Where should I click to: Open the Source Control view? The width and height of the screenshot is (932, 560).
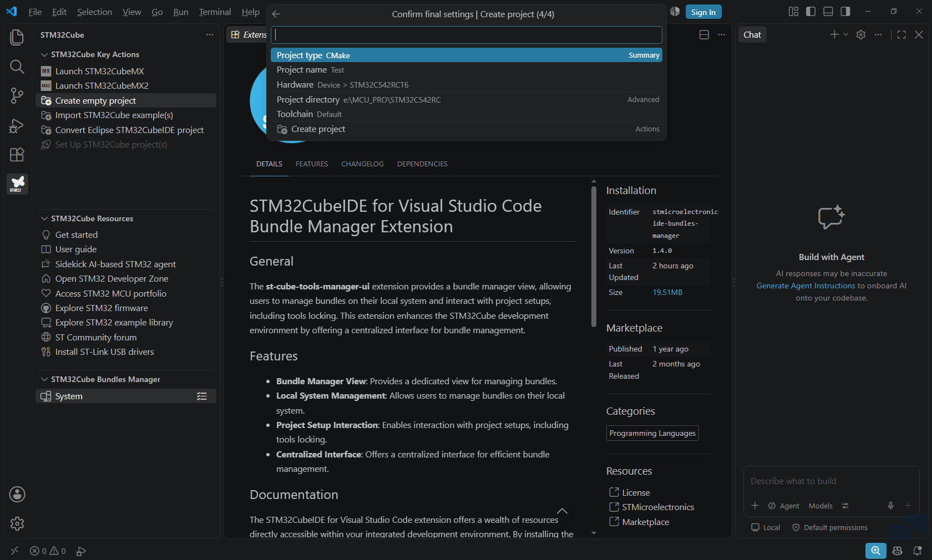click(17, 96)
